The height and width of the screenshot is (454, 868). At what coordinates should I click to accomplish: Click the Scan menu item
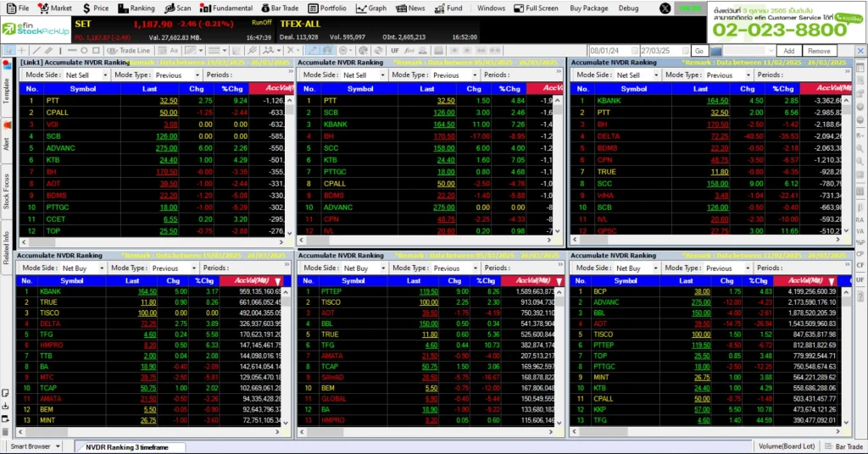[x=178, y=8]
